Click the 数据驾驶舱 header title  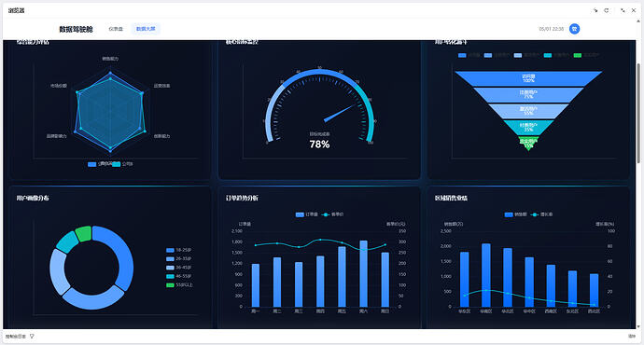click(x=76, y=29)
